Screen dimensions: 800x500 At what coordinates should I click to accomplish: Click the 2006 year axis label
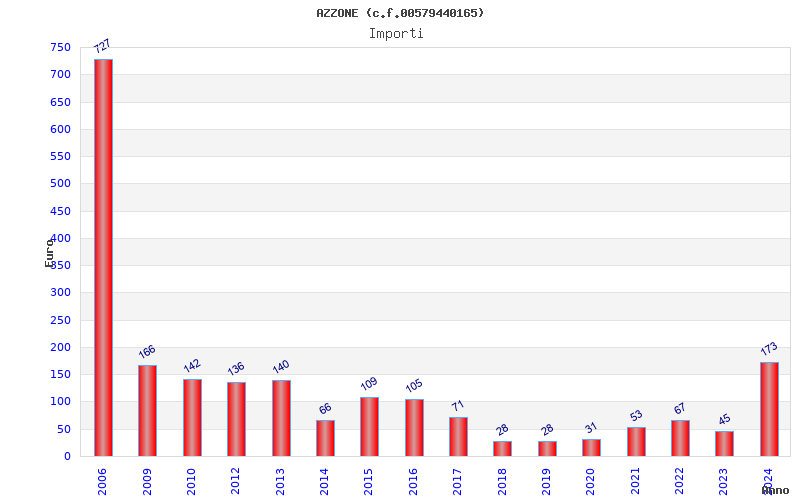point(102,482)
